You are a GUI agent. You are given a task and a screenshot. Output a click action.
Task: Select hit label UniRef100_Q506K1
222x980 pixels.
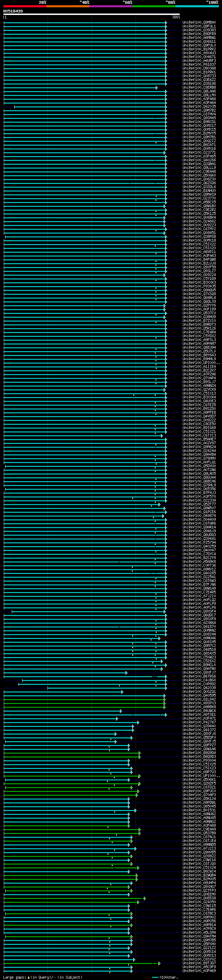pyautogui.click(x=199, y=779)
